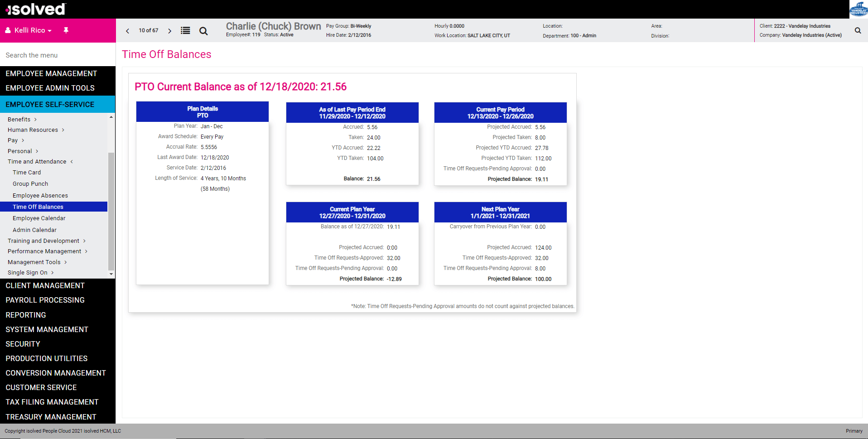868x439 pixels.
Task: Click the isolved logo
Action: coord(34,9)
